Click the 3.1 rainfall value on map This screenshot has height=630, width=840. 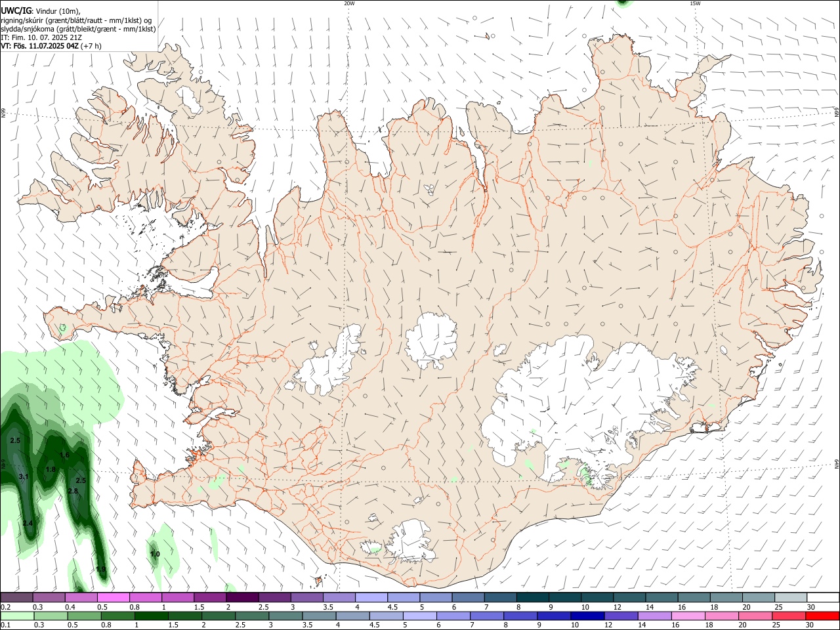(x=24, y=476)
